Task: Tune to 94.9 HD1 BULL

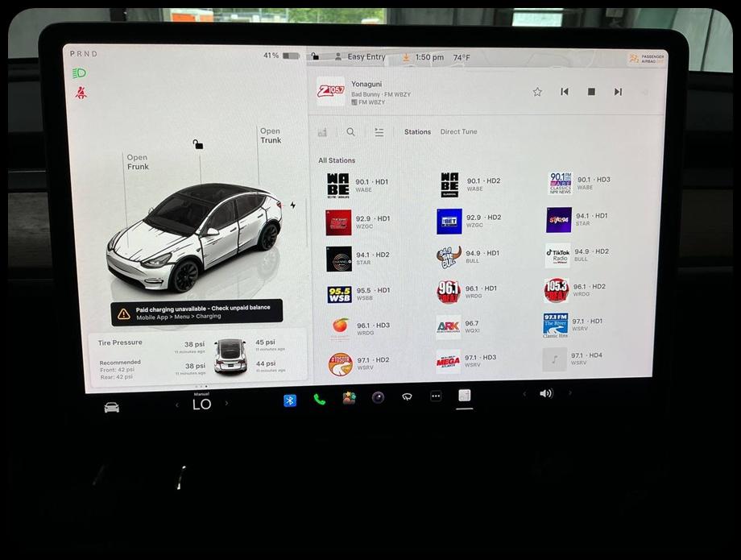Action: pos(468,257)
